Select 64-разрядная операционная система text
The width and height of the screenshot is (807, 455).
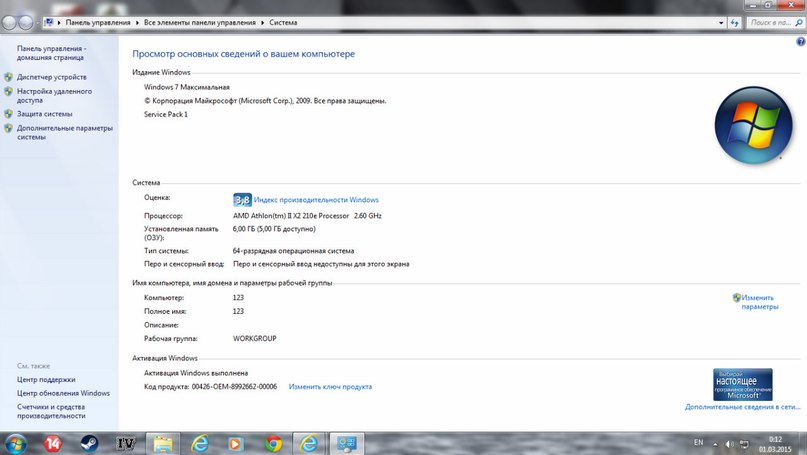(293, 251)
